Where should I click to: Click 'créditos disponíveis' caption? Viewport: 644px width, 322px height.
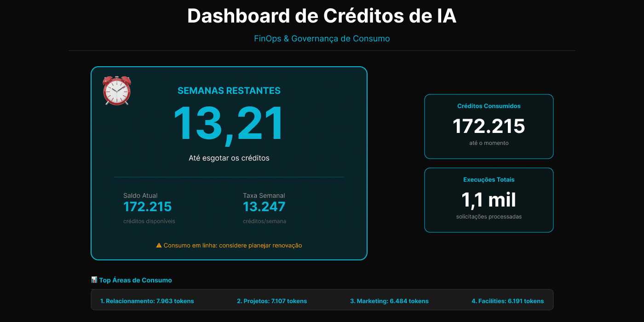(149, 221)
